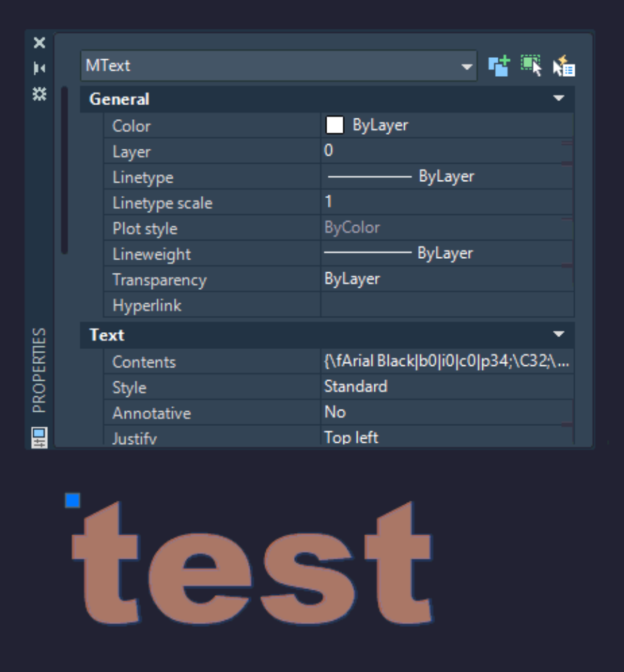Click the Quick Properties icon at palette bottom

pos(39,437)
